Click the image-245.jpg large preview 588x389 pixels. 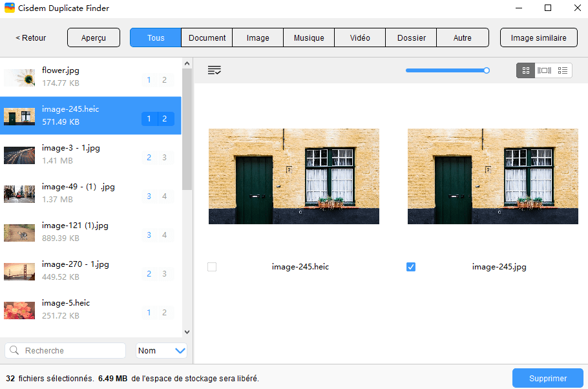[493, 176]
